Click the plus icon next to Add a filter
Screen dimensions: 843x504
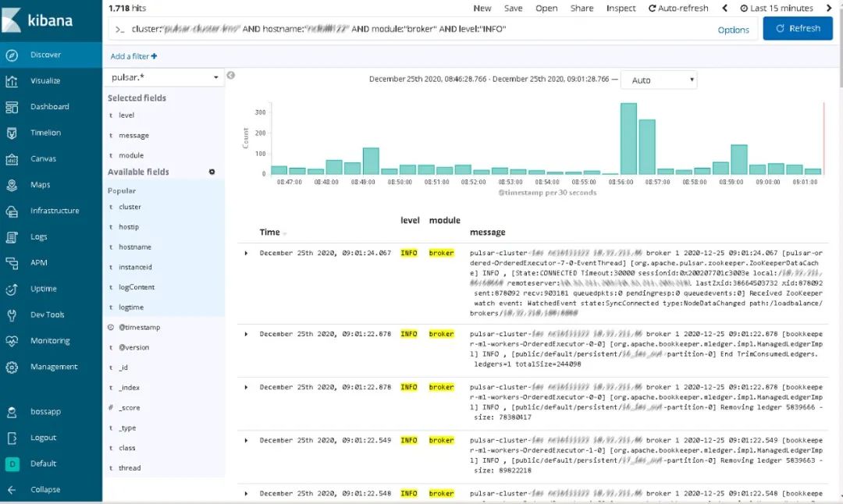(155, 56)
